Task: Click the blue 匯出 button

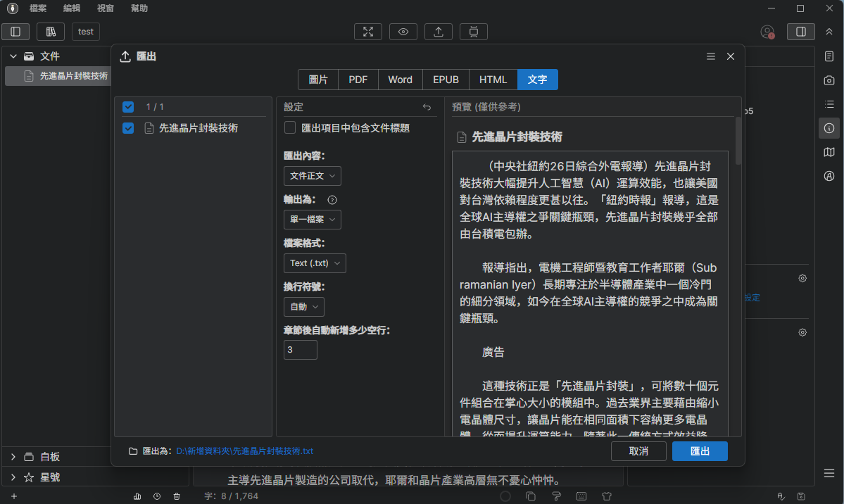Action: (x=700, y=451)
